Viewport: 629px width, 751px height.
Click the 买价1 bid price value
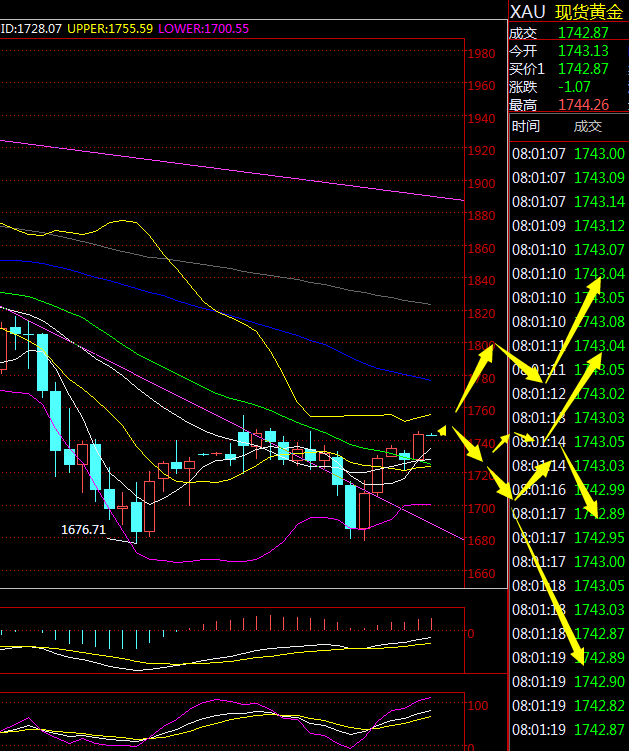coord(583,69)
